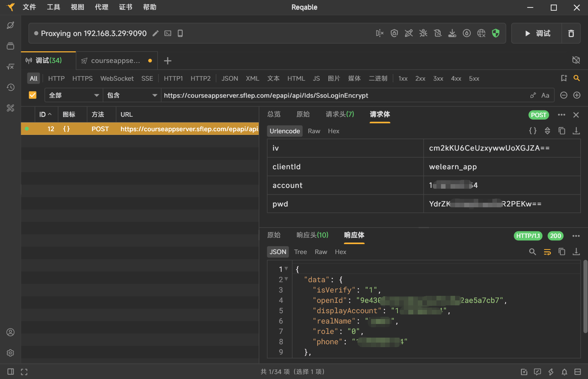This screenshot has width=588, height=379.
Task: Toggle the green shield SSL icon
Action: click(496, 34)
